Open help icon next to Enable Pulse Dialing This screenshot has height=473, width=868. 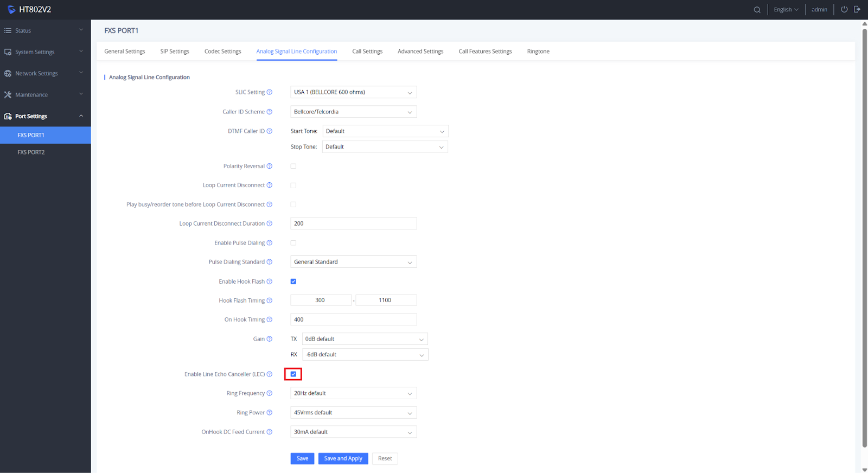[x=269, y=243]
